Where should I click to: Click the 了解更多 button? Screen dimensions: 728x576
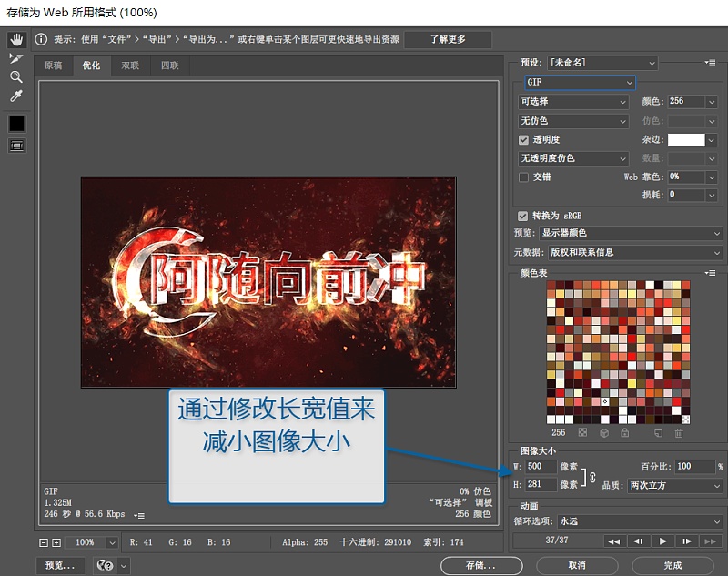pyautogui.click(x=447, y=40)
